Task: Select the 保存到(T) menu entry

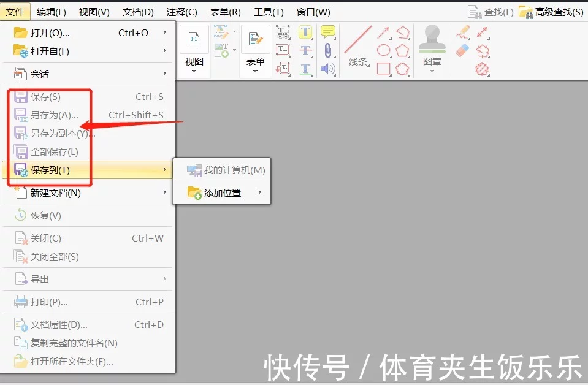Action: (88, 170)
